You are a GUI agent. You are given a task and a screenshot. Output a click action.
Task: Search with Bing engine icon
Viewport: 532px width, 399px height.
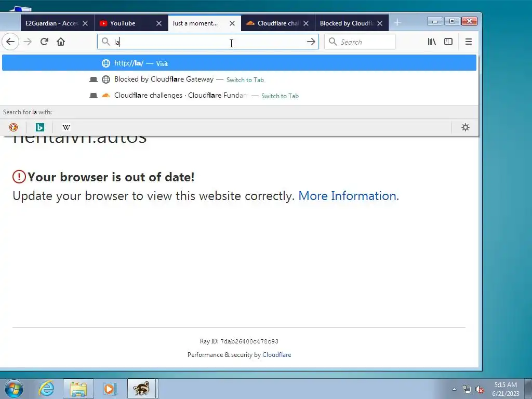click(39, 127)
